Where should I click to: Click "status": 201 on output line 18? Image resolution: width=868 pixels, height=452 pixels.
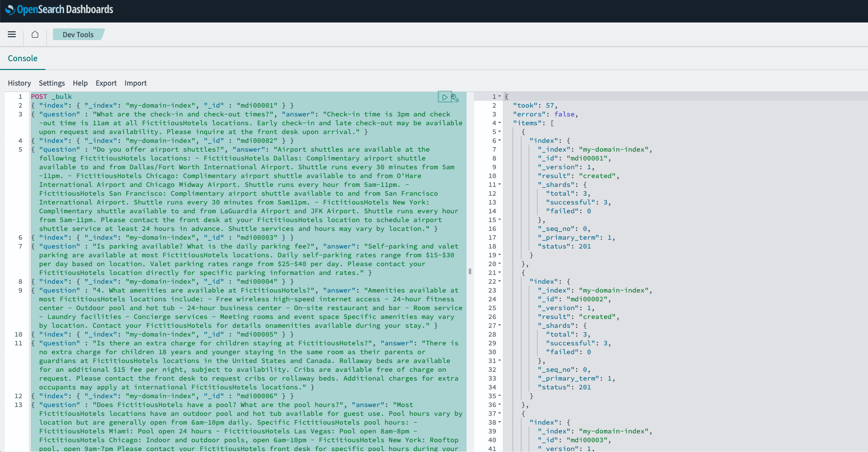pos(564,247)
